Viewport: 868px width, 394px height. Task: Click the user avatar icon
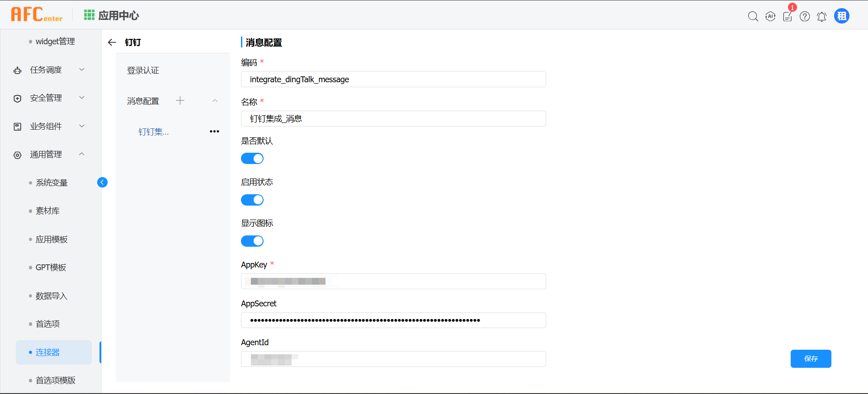pyautogui.click(x=841, y=16)
